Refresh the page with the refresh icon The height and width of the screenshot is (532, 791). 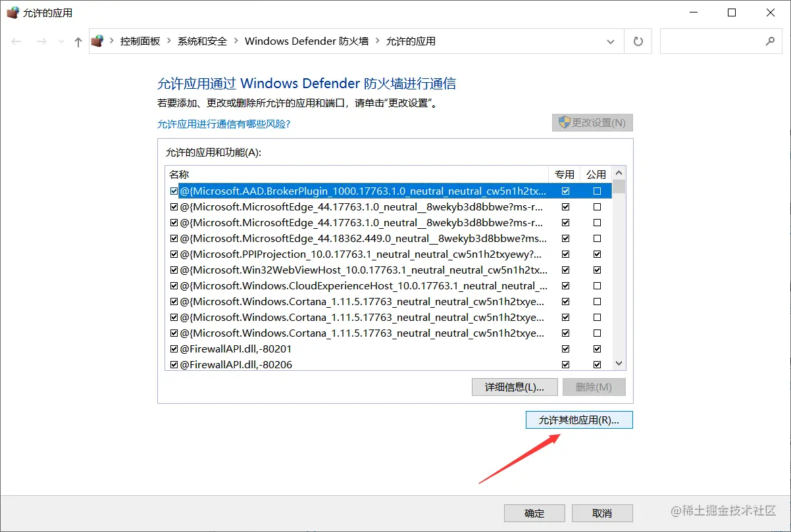point(638,41)
